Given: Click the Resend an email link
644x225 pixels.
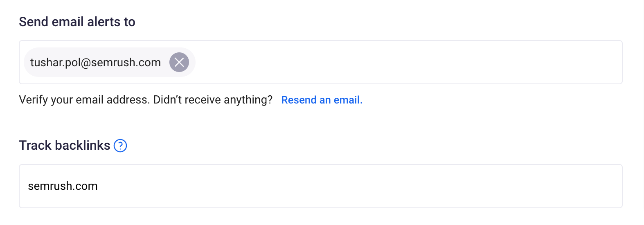Looking at the screenshot, I should [x=322, y=100].
